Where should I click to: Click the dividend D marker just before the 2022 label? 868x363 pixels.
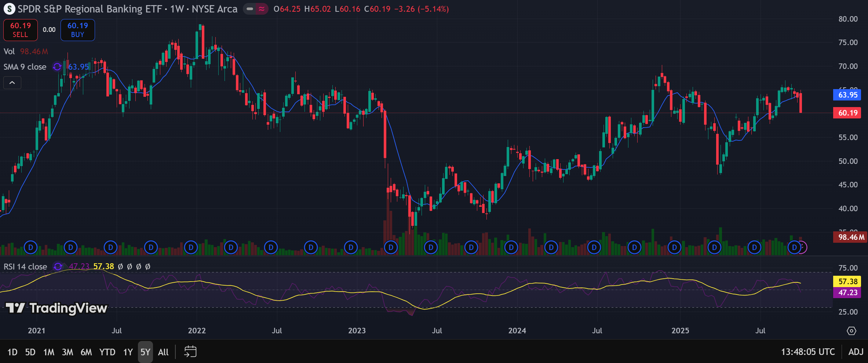(x=191, y=247)
